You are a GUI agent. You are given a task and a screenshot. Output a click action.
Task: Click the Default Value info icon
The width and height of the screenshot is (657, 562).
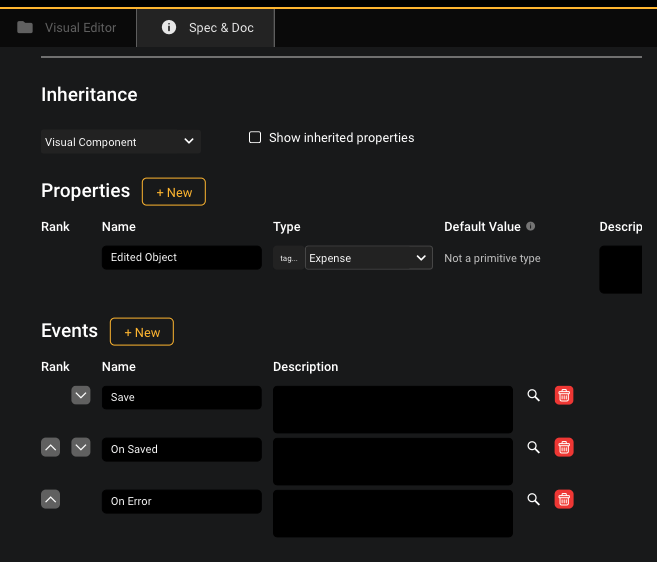pos(530,226)
